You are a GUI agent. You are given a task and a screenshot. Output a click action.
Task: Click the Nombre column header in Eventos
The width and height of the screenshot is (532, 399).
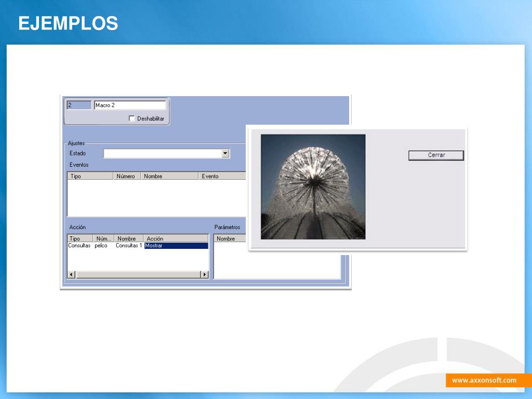(x=169, y=176)
